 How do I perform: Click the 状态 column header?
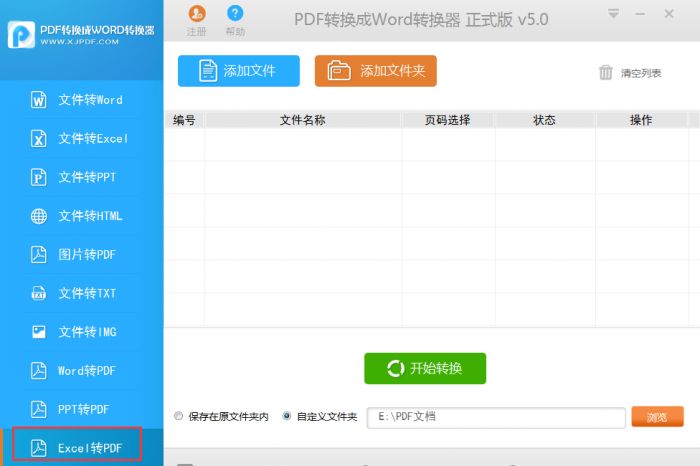544,120
